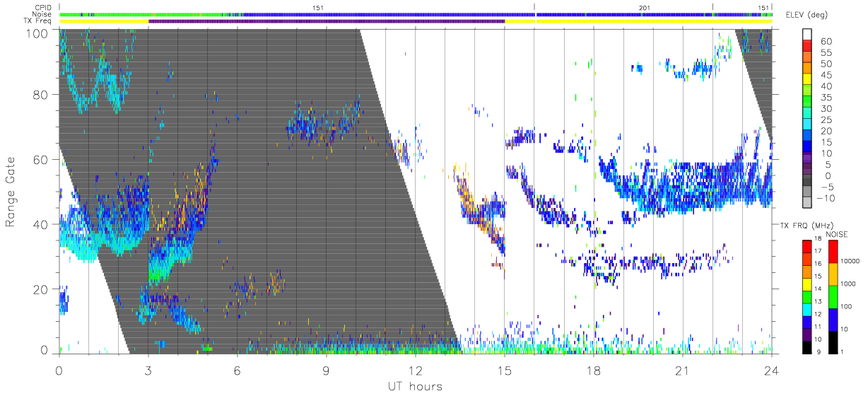Click the 'UT hours' x-axis title

pos(414,387)
